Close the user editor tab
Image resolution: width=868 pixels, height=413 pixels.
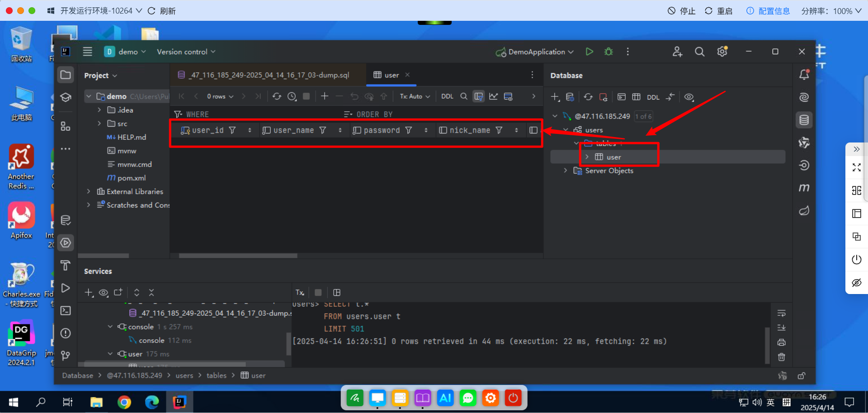(x=407, y=75)
